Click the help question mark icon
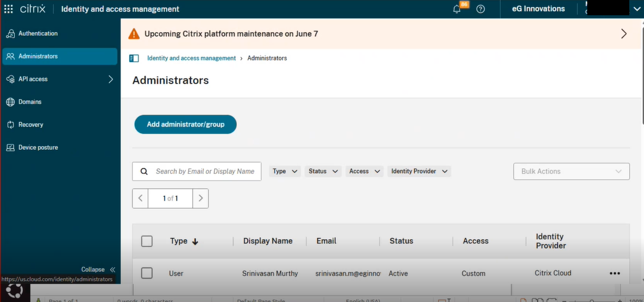 pyautogui.click(x=480, y=9)
